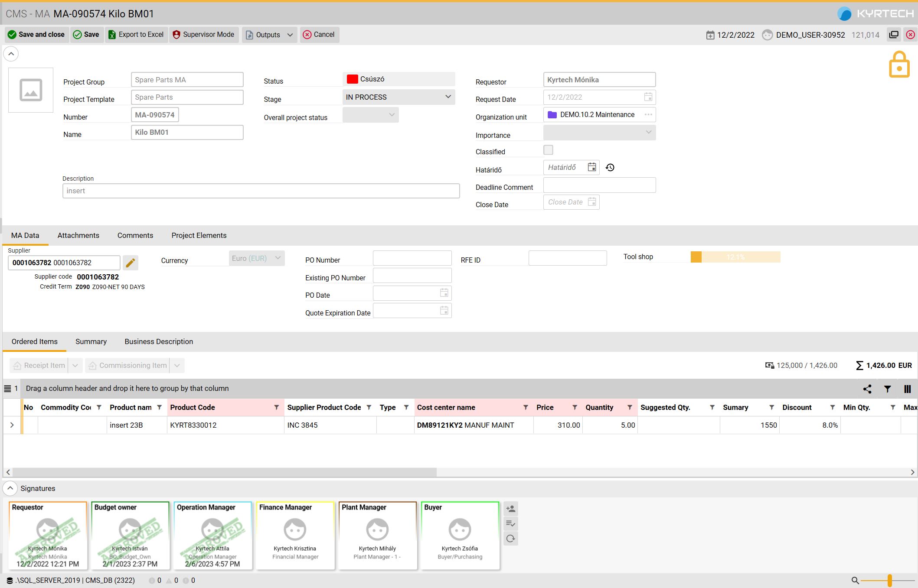918x588 pixels.
Task: Collapse the Signatures section
Action: [10, 488]
